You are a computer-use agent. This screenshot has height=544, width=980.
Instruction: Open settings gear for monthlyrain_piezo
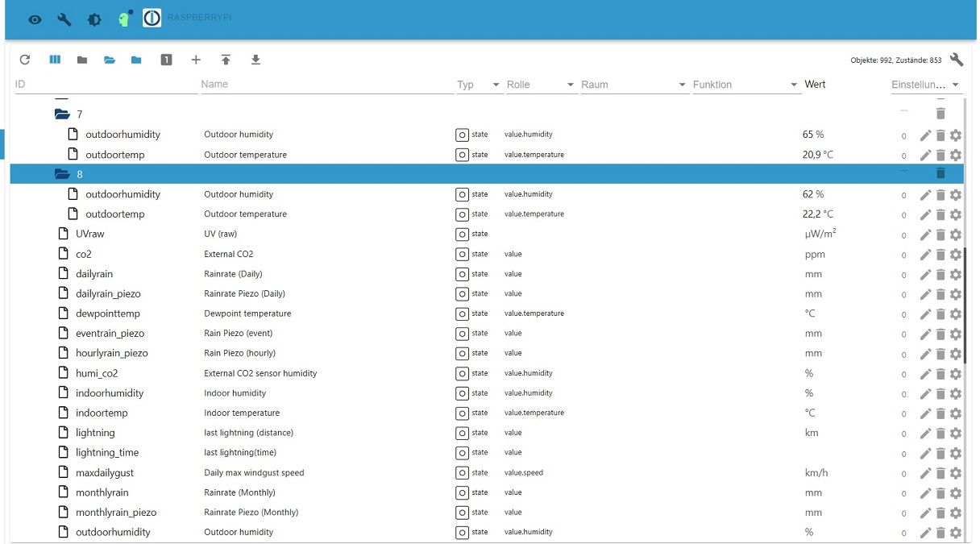[x=956, y=513]
